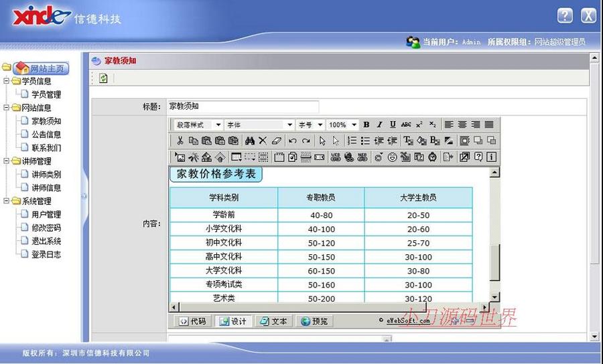
Task: Open the 100% zoom dropdown
Action: tap(342, 124)
